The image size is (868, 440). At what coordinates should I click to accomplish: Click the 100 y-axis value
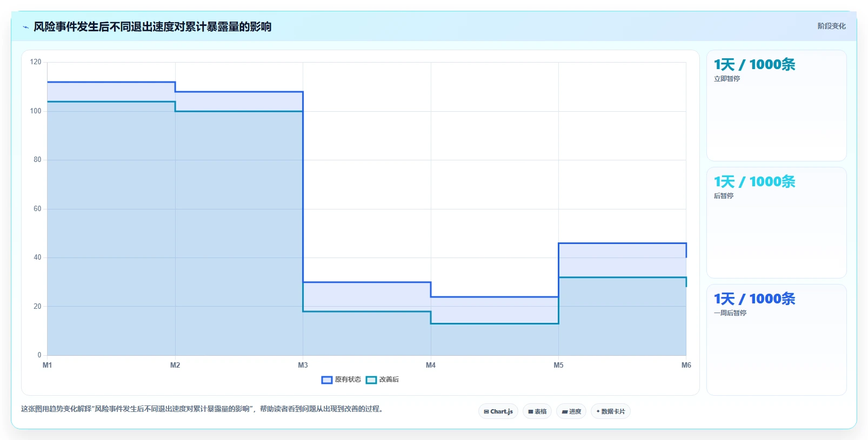[x=36, y=111]
